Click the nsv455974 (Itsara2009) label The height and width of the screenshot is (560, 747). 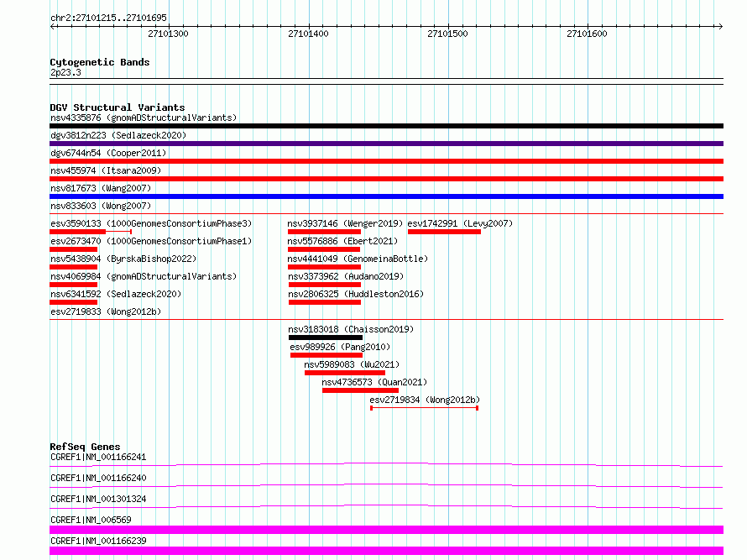106,170
